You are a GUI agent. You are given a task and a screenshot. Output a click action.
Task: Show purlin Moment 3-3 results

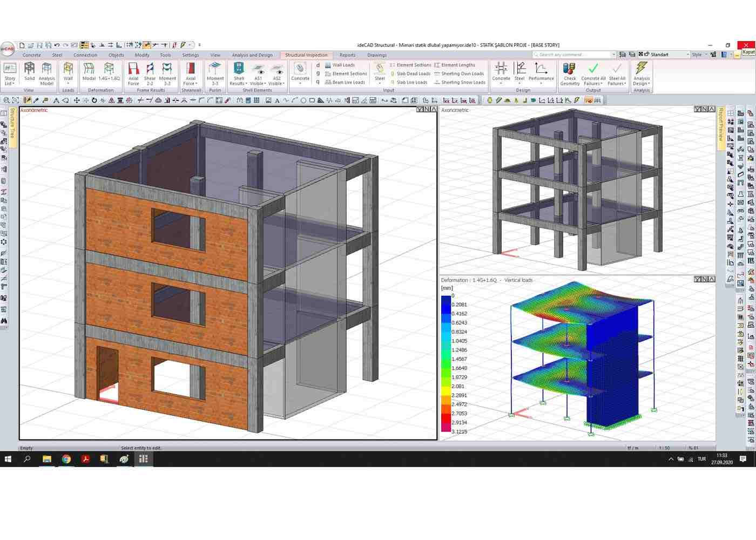[215, 73]
